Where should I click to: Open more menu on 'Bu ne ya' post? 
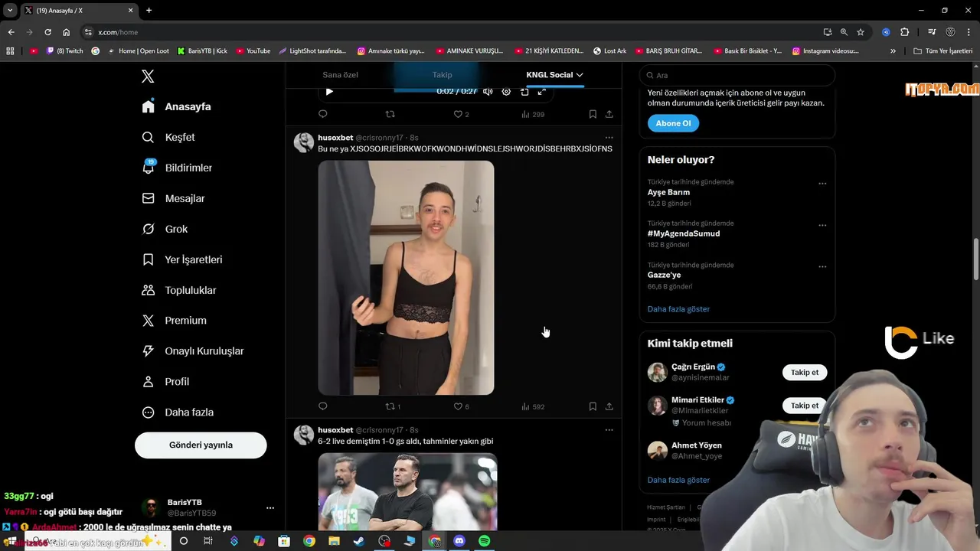(609, 138)
